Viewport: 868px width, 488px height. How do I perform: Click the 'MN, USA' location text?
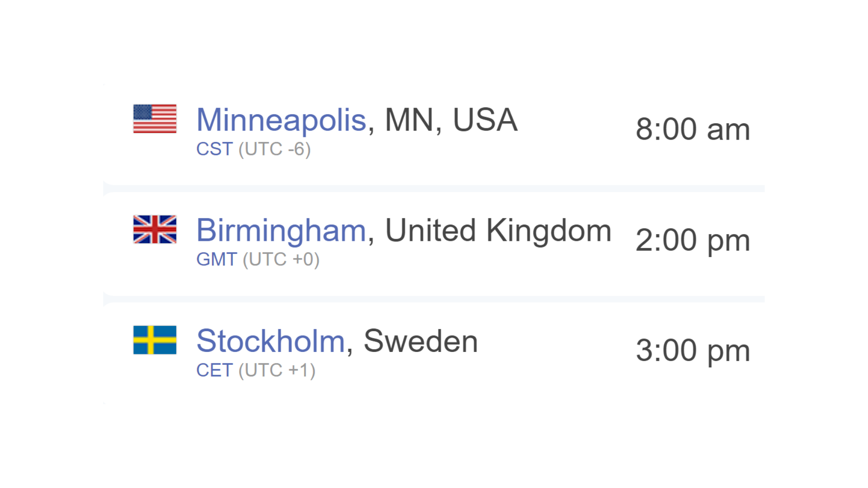451,120
